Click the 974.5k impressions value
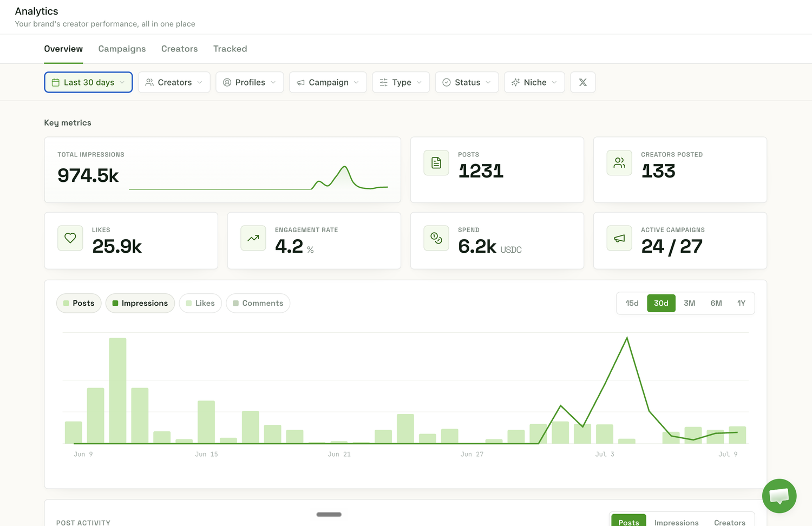Image resolution: width=812 pixels, height=526 pixels. point(88,175)
